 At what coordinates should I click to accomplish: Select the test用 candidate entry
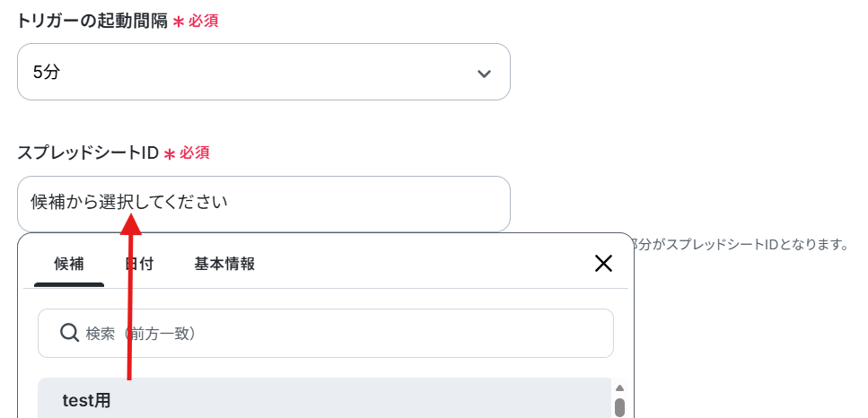pyautogui.click(x=87, y=401)
